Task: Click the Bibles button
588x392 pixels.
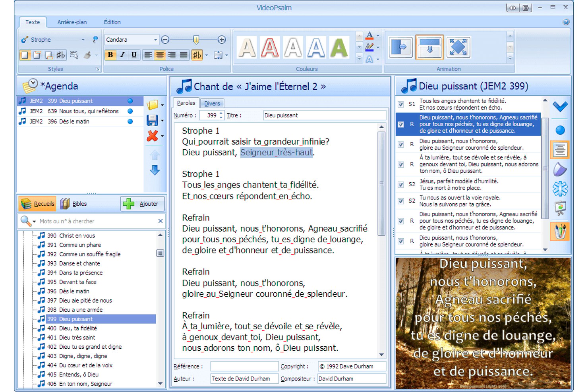Action: point(74,204)
